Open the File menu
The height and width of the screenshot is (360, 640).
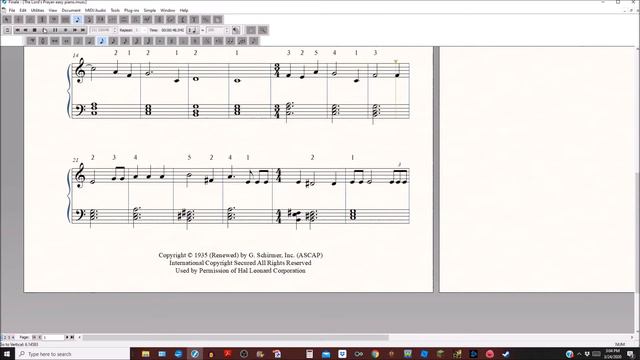(x=12, y=10)
